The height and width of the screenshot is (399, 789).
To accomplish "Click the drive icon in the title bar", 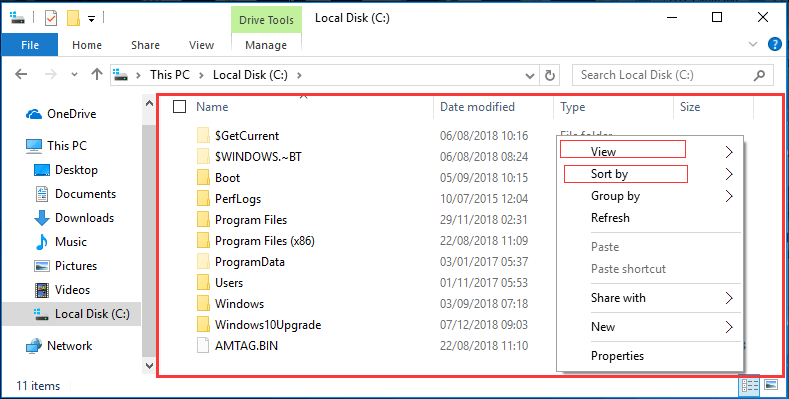I will [17, 19].
